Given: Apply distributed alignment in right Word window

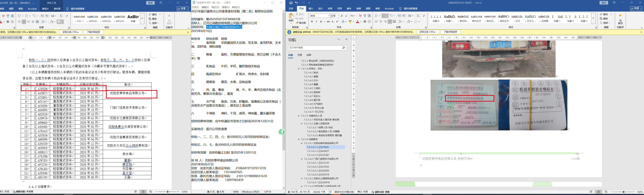Looking at the screenshot, I should point(394,22).
